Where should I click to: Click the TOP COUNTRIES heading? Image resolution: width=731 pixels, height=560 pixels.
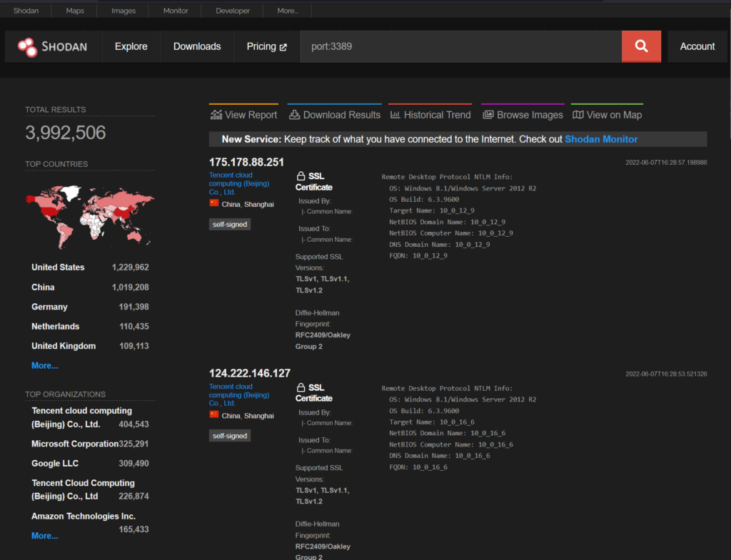tap(56, 165)
